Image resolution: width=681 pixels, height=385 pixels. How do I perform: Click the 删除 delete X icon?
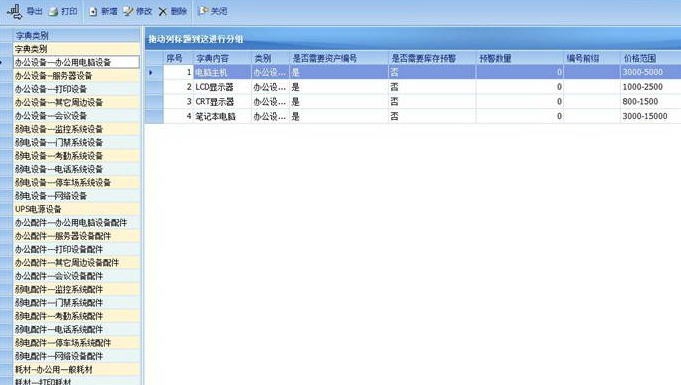click(x=163, y=12)
